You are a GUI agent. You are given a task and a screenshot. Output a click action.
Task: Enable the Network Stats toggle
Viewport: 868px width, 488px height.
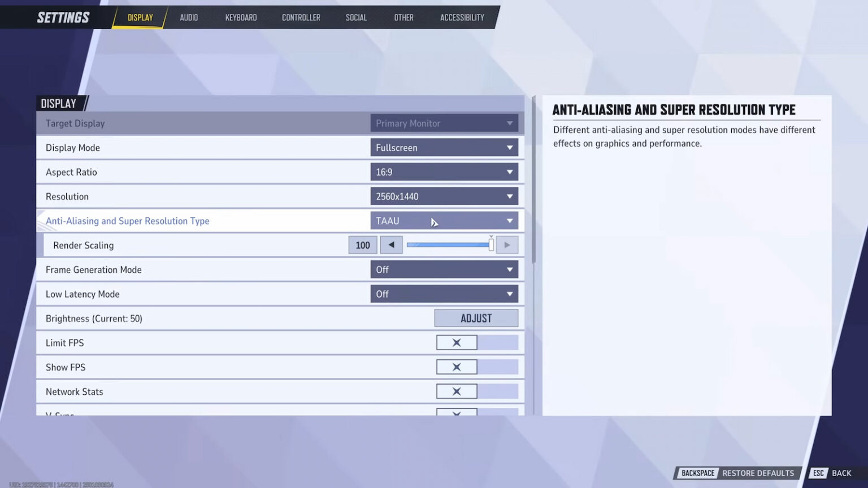(456, 391)
